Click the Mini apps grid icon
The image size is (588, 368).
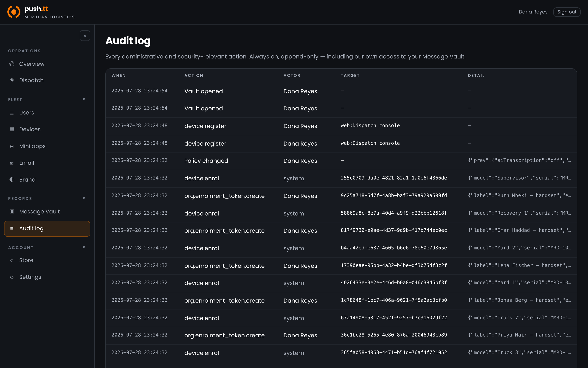coord(12,146)
